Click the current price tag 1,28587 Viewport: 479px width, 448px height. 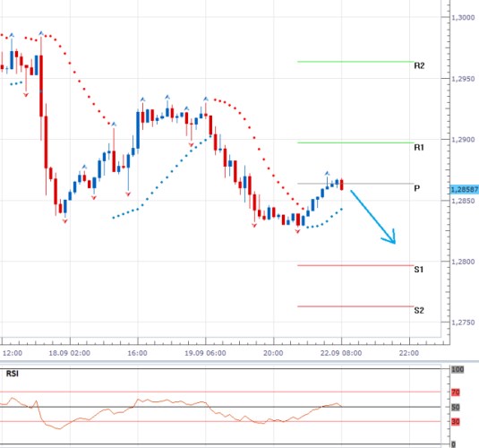coord(465,190)
